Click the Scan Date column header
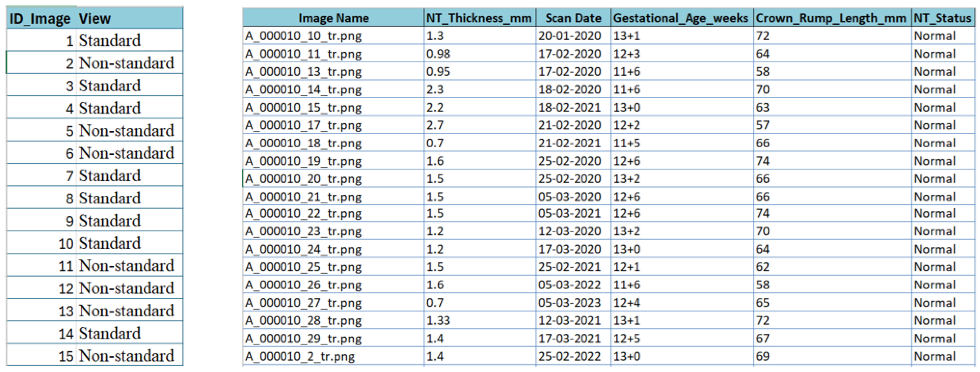 573,18
